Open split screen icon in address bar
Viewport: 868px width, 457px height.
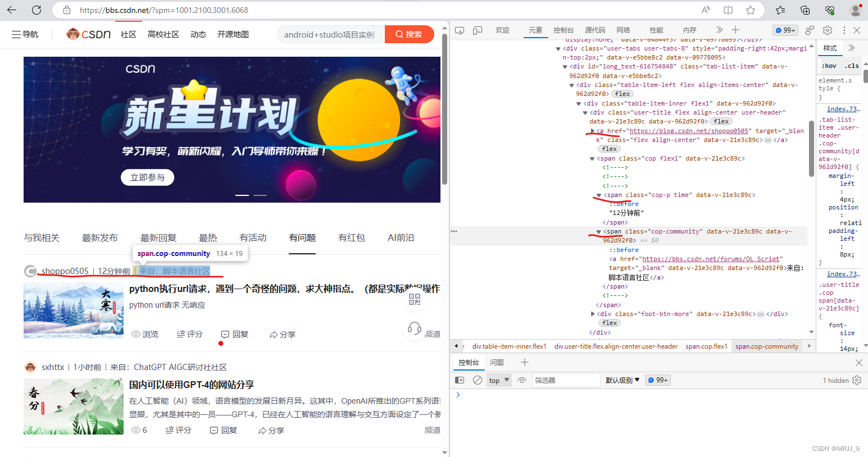point(728,10)
